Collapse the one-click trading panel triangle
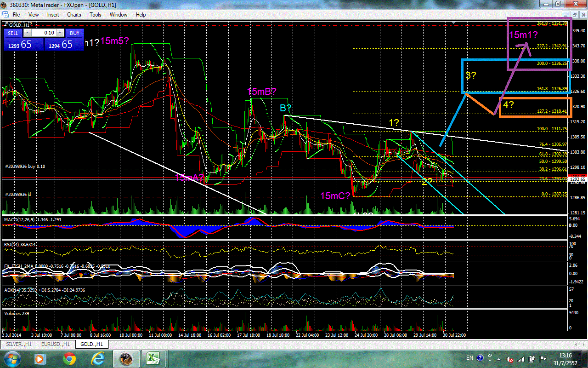Image resolution: width=588 pixels, height=368 pixels. 6,25
